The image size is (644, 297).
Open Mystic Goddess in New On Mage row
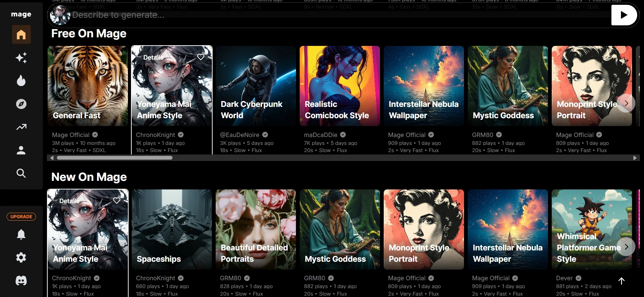(340, 230)
